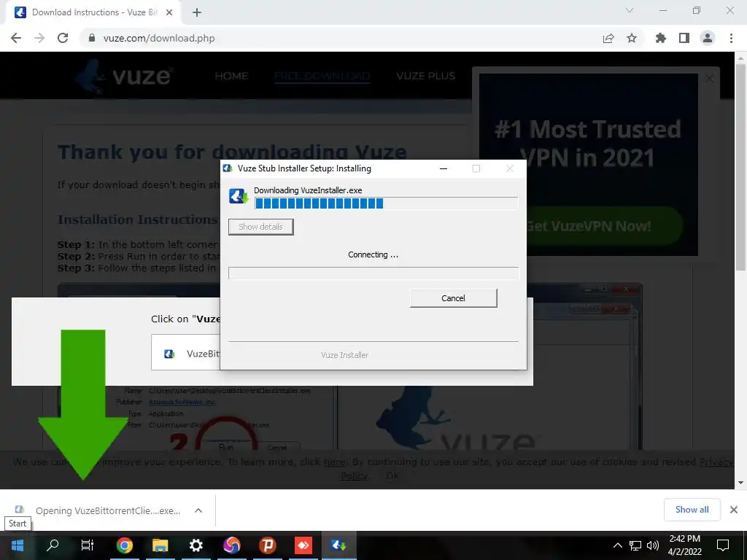Click the Vuze installer taskbar icon

tap(338, 545)
